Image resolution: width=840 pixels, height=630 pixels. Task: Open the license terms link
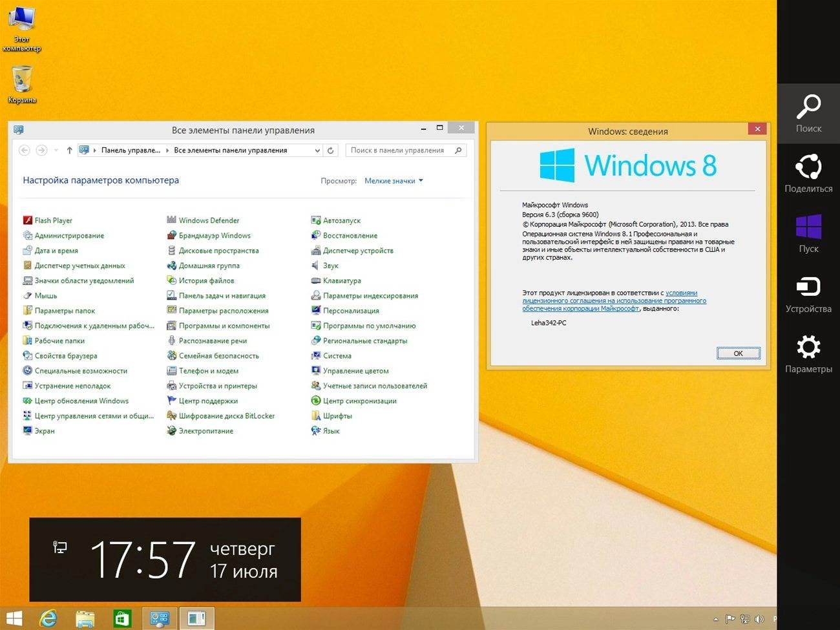[x=614, y=300]
